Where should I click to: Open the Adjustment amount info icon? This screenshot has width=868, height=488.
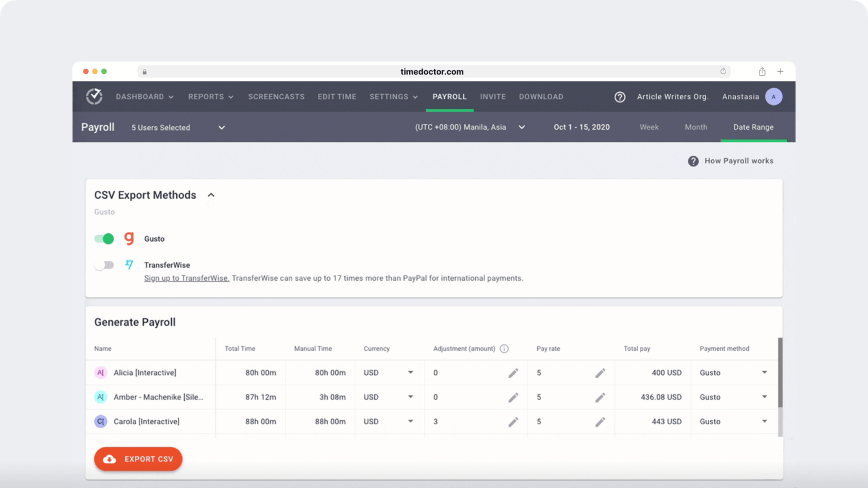click(504, 348)
